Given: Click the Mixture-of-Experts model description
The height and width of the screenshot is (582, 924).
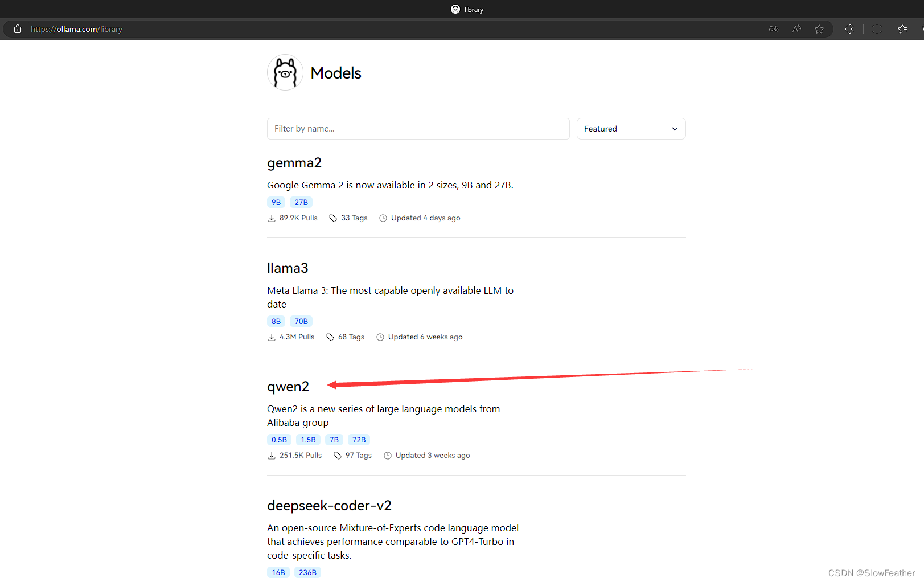Looking at the screenshot, I should point(393,542).
